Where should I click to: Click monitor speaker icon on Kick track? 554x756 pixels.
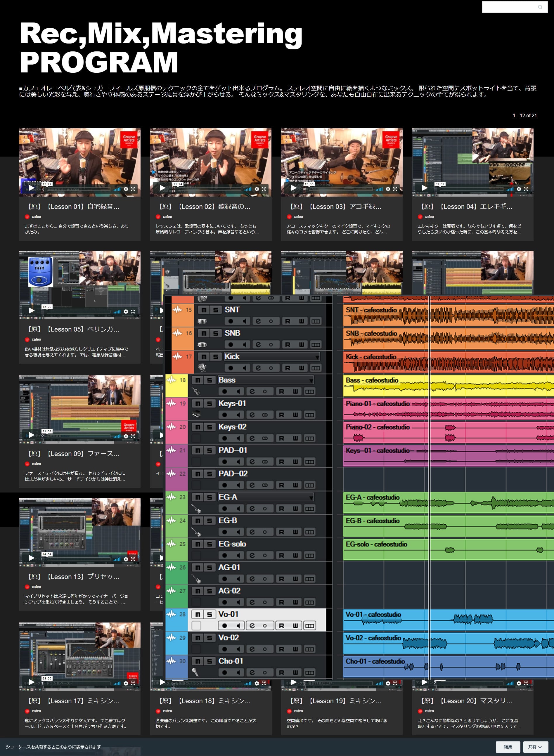[245, 368]
